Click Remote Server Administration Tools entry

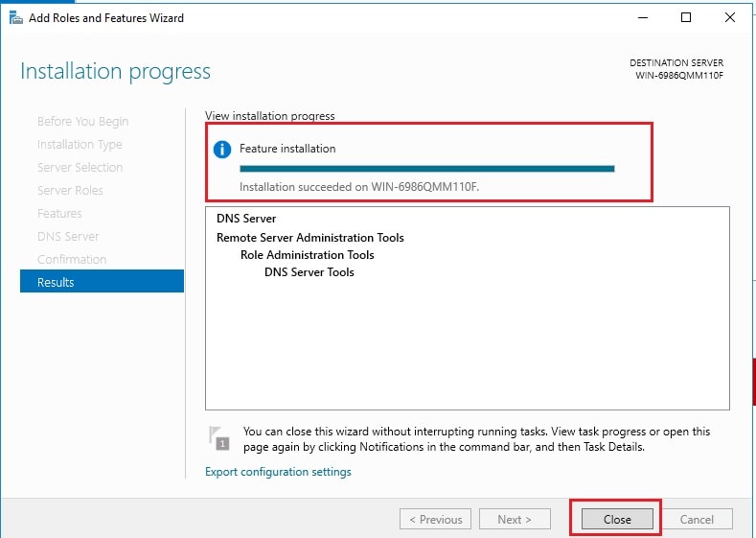click(310, 238)
